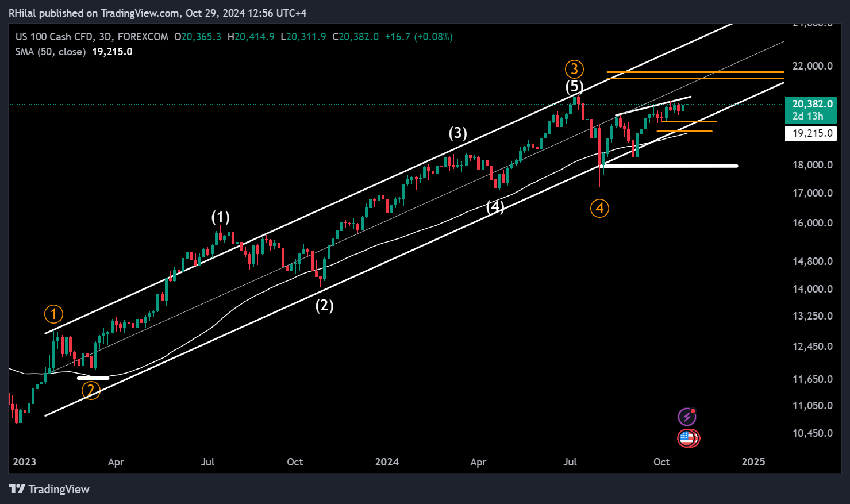Click the 14,000.0 price axis label

point(812,289)
